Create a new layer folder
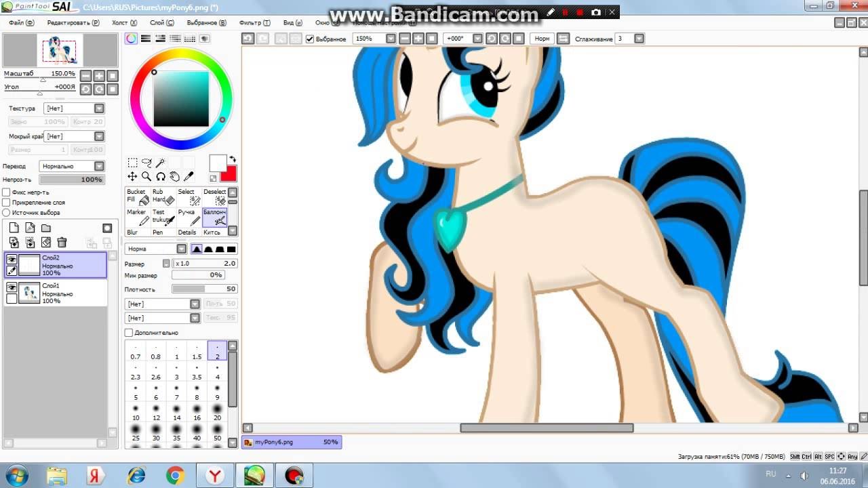 (46, 228)
